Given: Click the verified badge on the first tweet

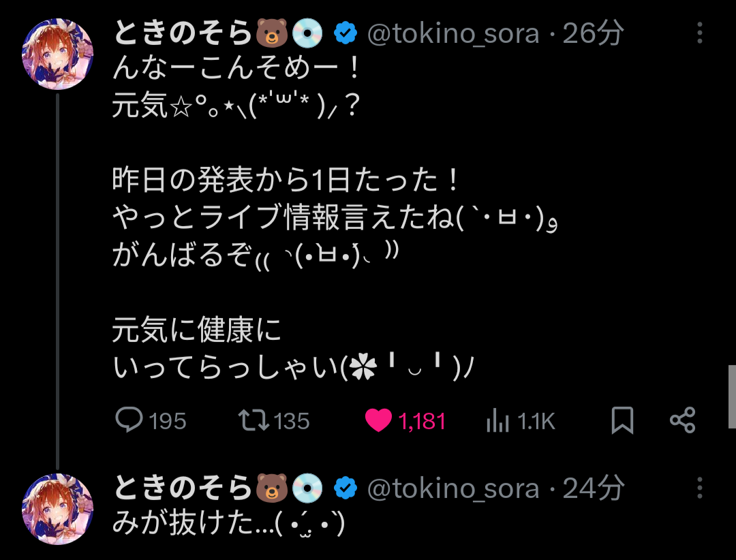Looking at the screenshot, I should point(346,33).
